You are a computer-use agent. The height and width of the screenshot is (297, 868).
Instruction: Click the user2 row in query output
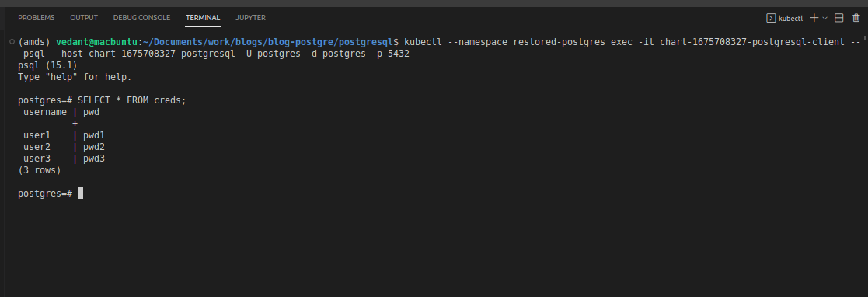coord(64,147)
